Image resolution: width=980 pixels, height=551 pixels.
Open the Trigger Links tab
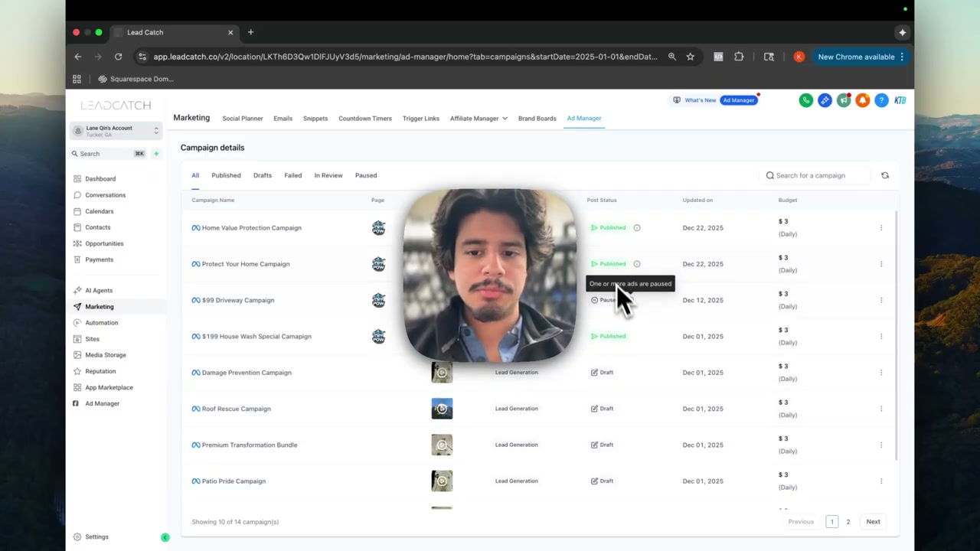[421, 119]
